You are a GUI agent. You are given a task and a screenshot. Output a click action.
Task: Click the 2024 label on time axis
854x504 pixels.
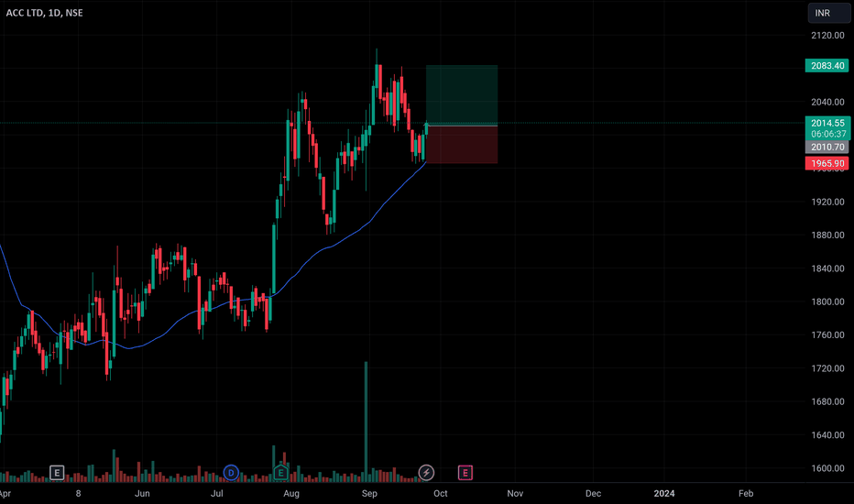(x=664, y=493)
